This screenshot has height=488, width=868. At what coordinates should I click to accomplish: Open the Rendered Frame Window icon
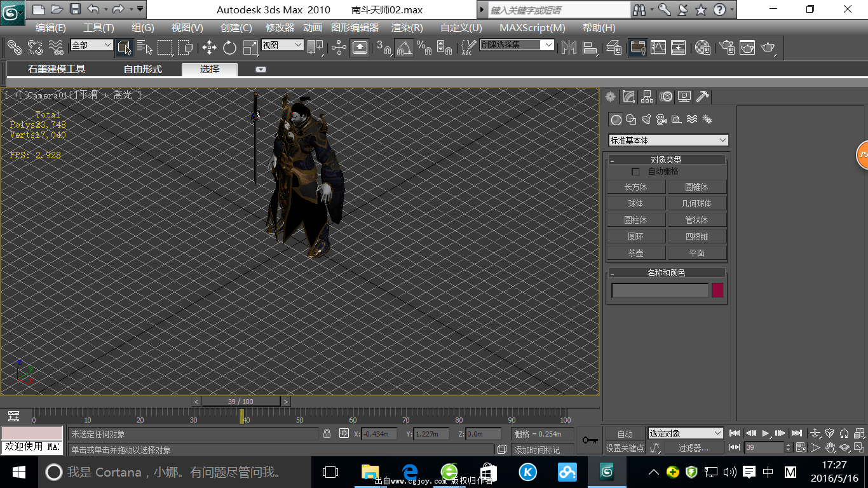[x=747, y=47]
